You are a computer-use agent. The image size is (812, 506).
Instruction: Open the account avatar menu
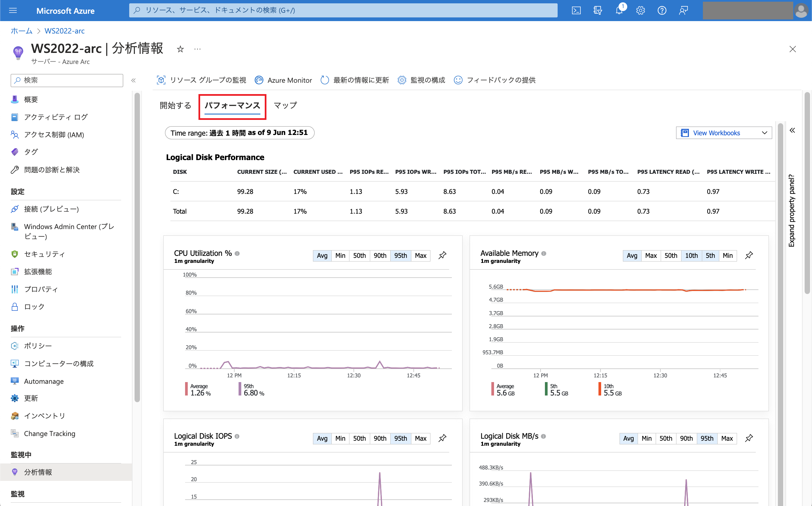tap(801, 10)
